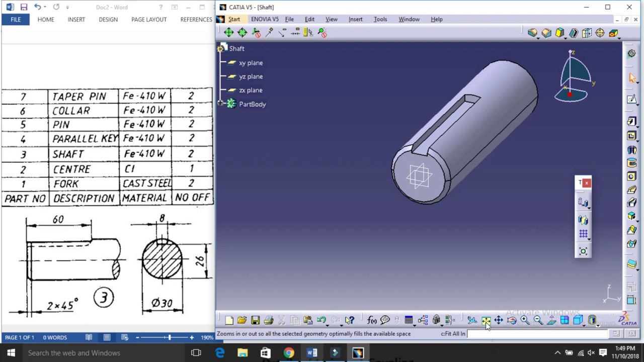644x362 pixels.
Task: Open the Start menu in CATIA
Action: 234,19
